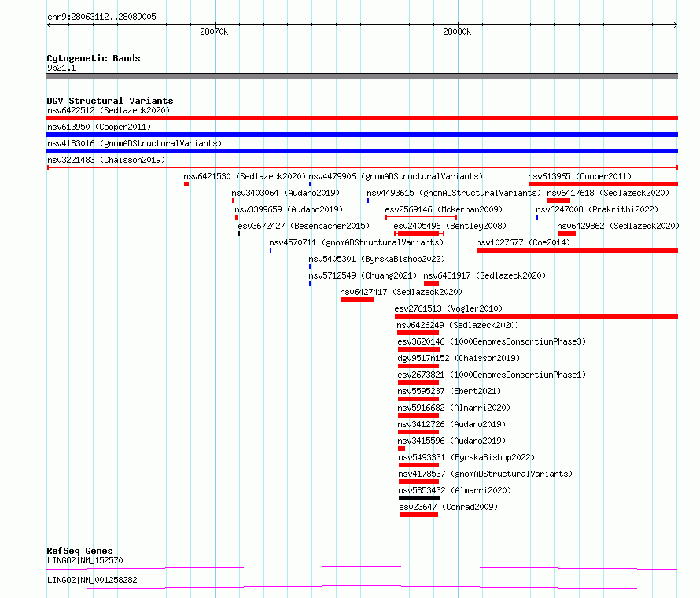Click the red bar under esv23647
Viewport: 700px width, 598px height.
(418, 515)
